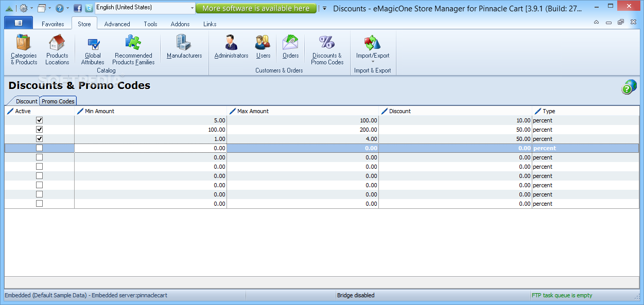Uncheck Active for the 5.00 min amount row
Viewport: 644px width, 305px height.
pyautogui.click(x=40, y=120)
